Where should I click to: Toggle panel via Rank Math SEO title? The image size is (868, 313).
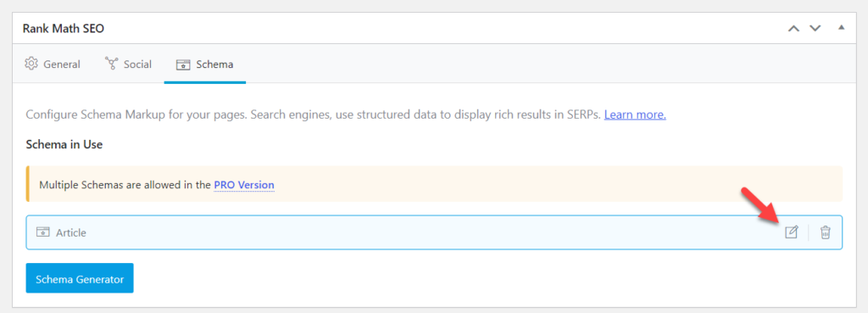click(64, 28)
